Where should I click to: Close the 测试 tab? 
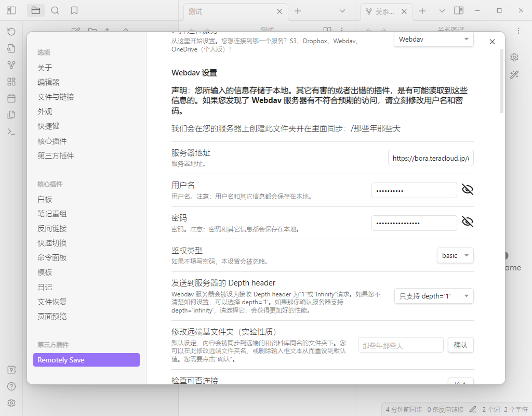[x=279, y=11]
